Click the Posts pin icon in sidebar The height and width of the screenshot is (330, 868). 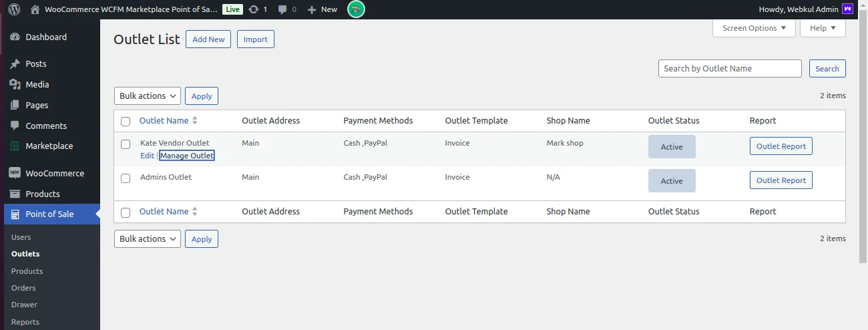pos(15,64)
